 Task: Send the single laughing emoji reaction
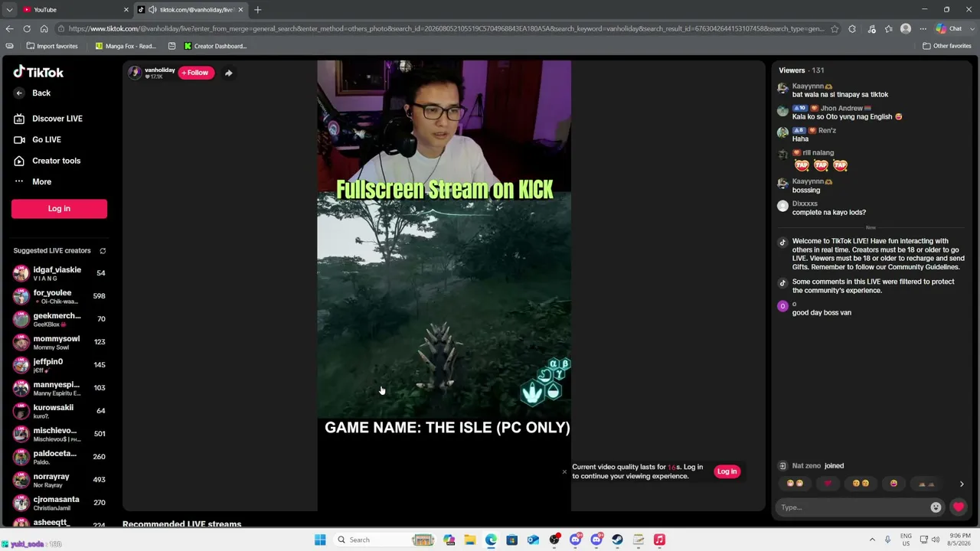[893, 484]
